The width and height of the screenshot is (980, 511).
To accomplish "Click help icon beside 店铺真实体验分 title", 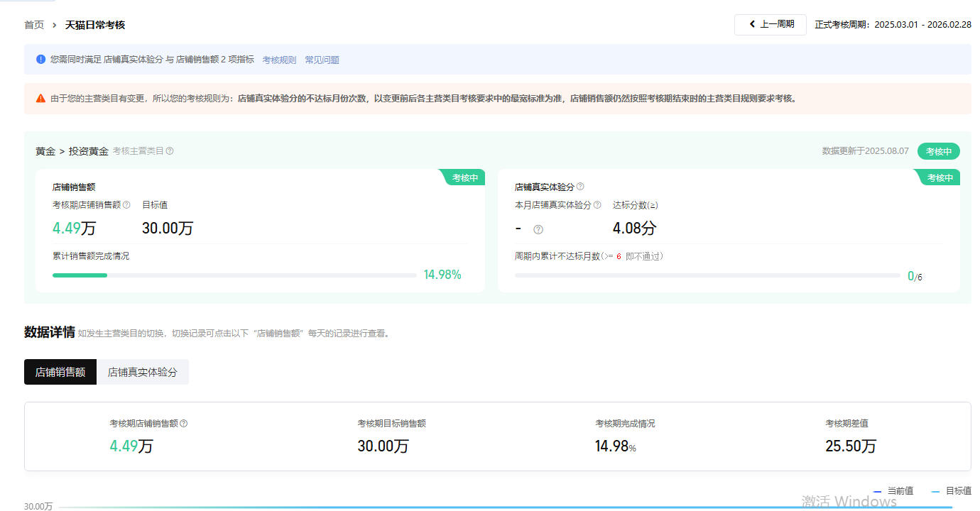I will (x=580, y=187).
